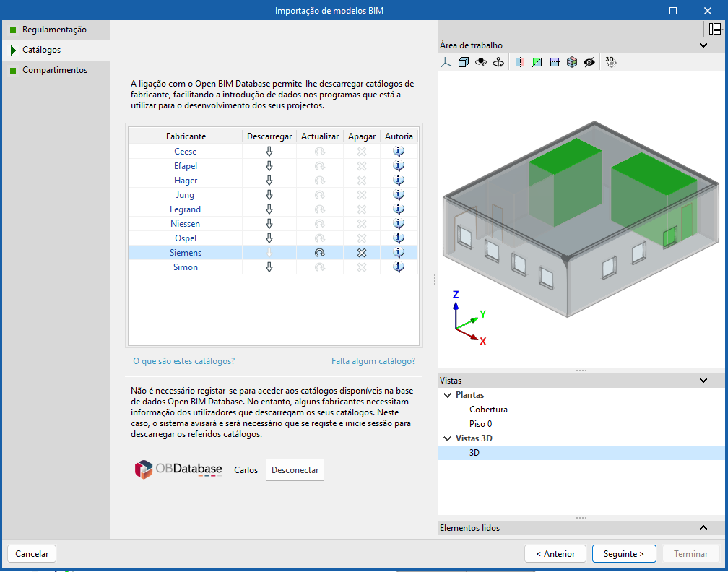Image resolution: width=728 pixels, height=572 pixels.
Task: Download the Efapel catalog
Action: 269,166
